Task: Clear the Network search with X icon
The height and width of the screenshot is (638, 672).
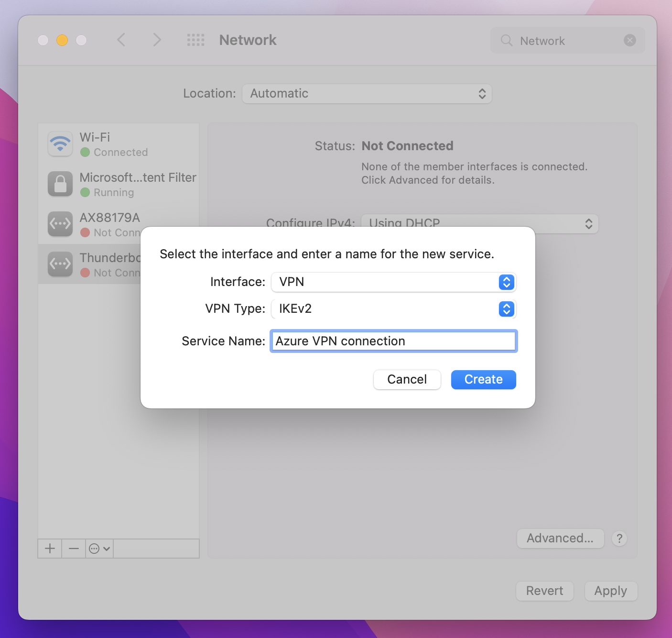Action: (629, 40)
